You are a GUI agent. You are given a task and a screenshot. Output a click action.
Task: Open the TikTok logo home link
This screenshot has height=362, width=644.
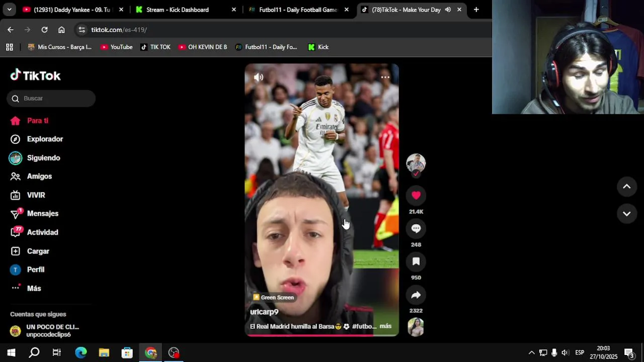35,75
